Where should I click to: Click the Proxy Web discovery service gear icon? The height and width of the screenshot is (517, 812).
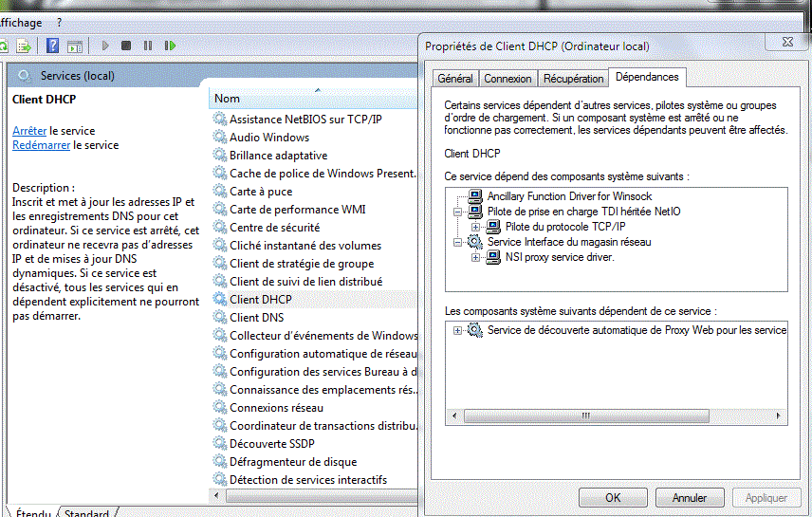tap(475, 330)
